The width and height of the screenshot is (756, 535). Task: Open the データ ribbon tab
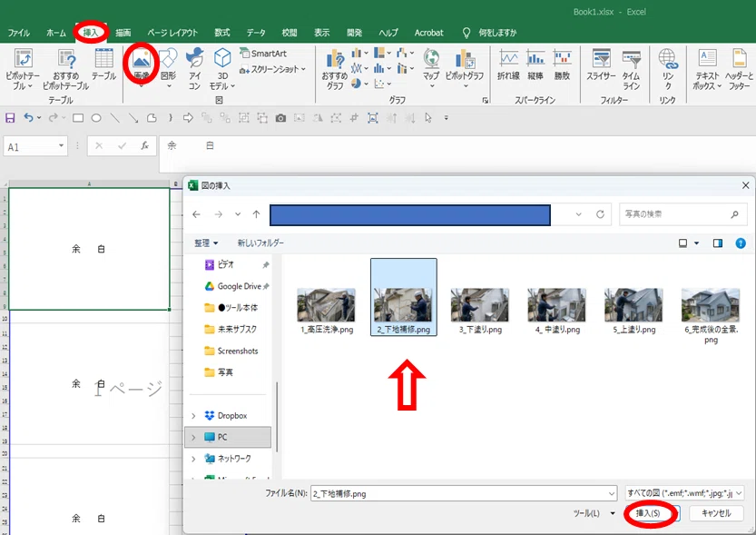pyautogui.click(x=256, y=33)
